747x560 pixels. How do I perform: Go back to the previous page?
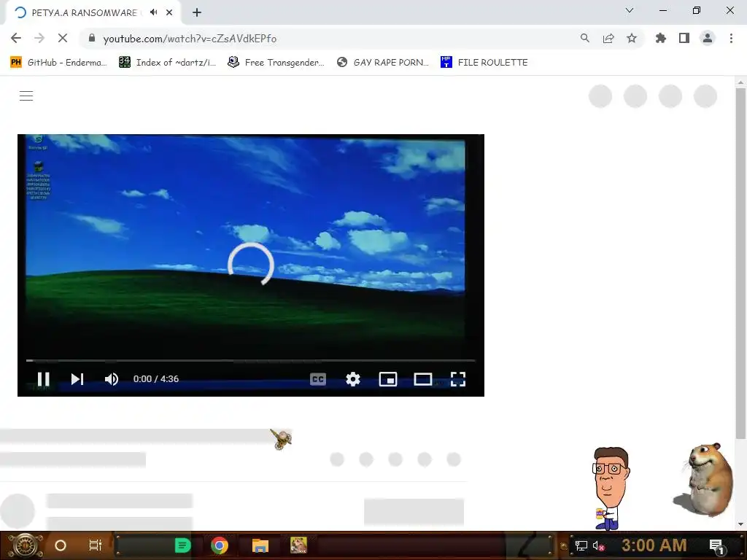(16, 38)
